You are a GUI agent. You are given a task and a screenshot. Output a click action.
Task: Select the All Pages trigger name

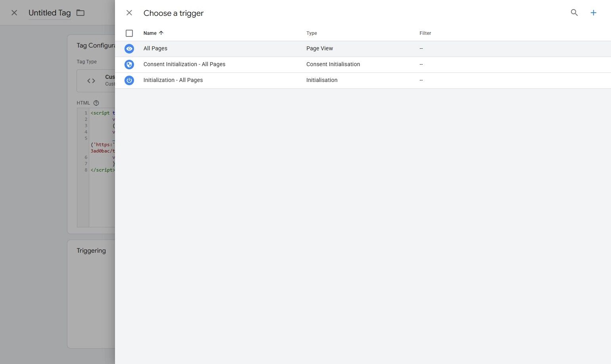pyautogui.click(x=155, y=48)
